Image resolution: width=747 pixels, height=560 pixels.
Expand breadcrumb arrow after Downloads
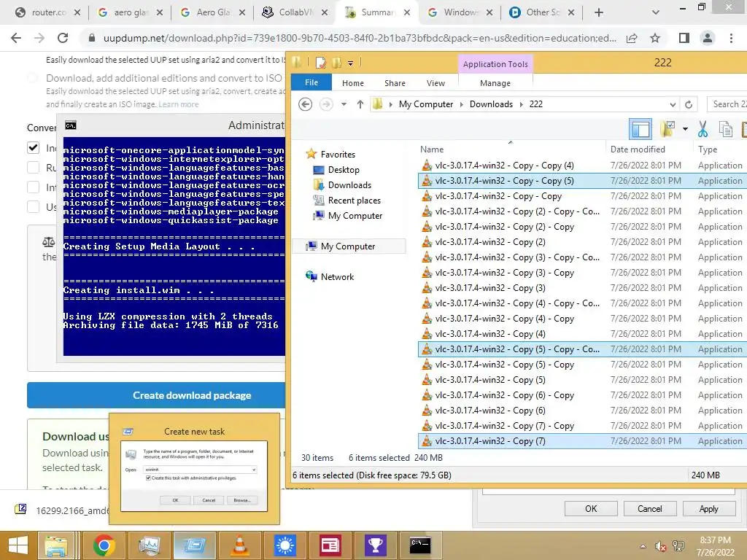(521, 104)
